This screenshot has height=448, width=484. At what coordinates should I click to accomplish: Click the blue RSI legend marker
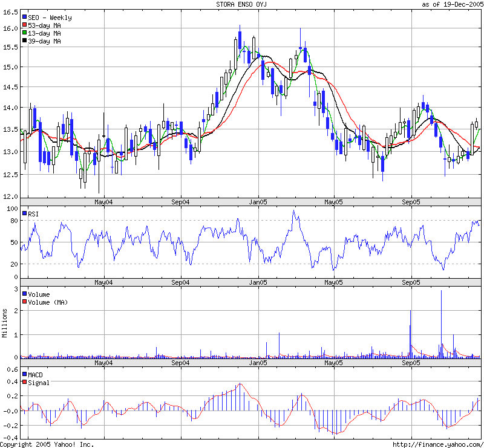pyautogui.click(x=25, y=214)
